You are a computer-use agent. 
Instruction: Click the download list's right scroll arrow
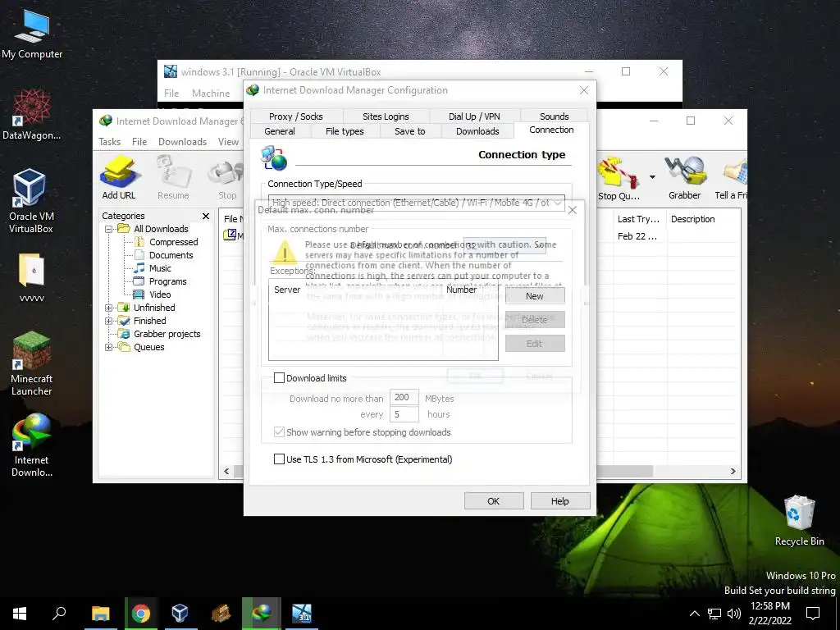point(733,472)
